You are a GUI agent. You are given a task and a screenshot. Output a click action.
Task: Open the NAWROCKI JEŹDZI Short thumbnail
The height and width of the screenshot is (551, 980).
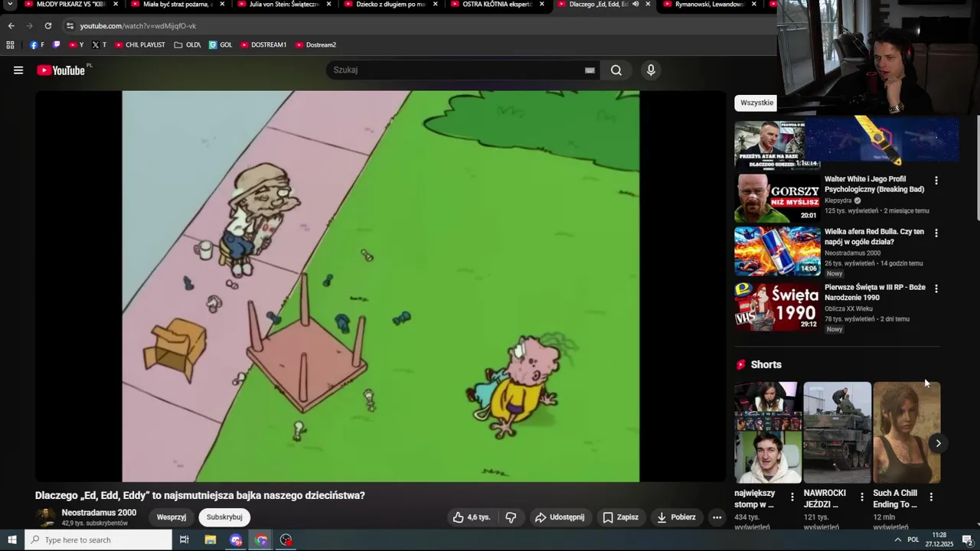point(838,432)
